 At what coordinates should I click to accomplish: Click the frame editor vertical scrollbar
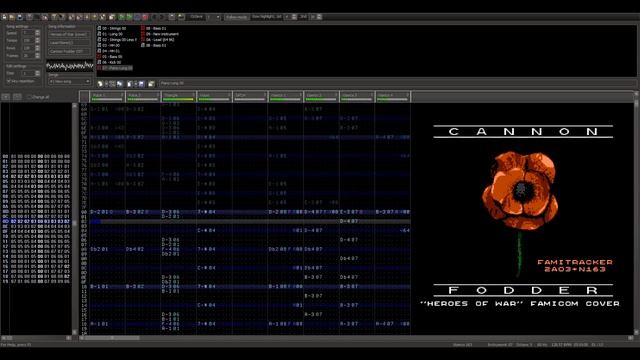(74, 218)
